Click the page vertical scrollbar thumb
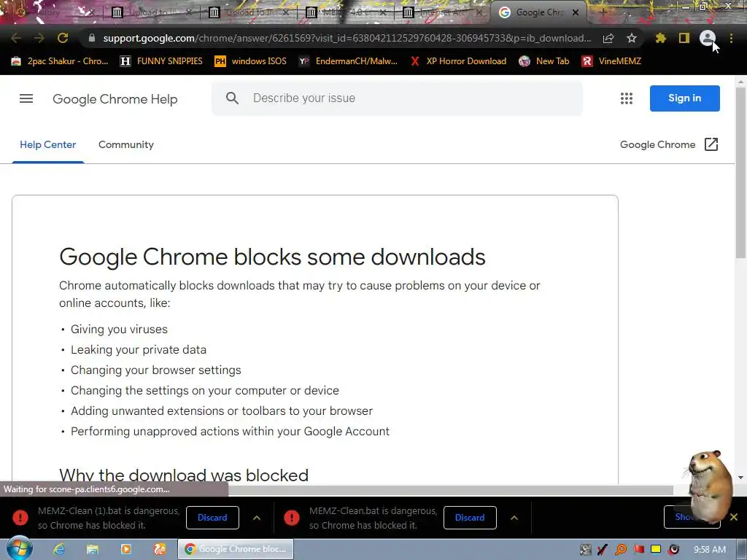747x560 pixels. (x=740, y=171)
